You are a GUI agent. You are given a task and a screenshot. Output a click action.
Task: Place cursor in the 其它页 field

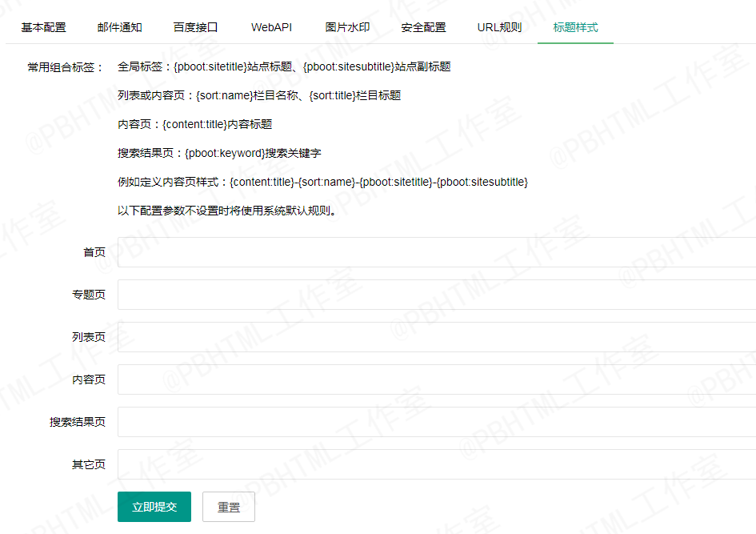click(x=436, y=464)
